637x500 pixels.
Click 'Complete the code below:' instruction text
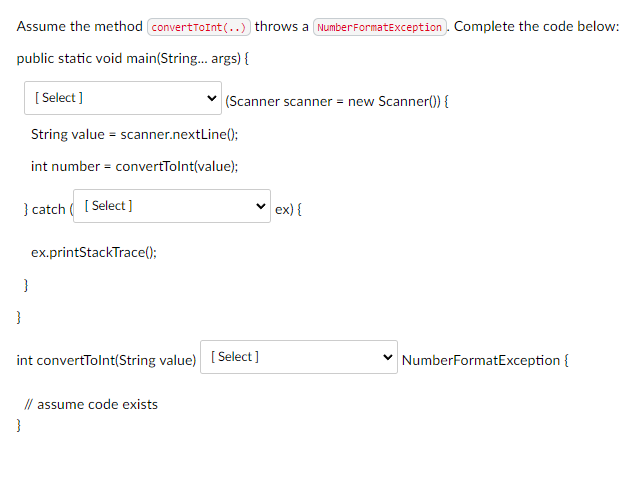[536, 26]
